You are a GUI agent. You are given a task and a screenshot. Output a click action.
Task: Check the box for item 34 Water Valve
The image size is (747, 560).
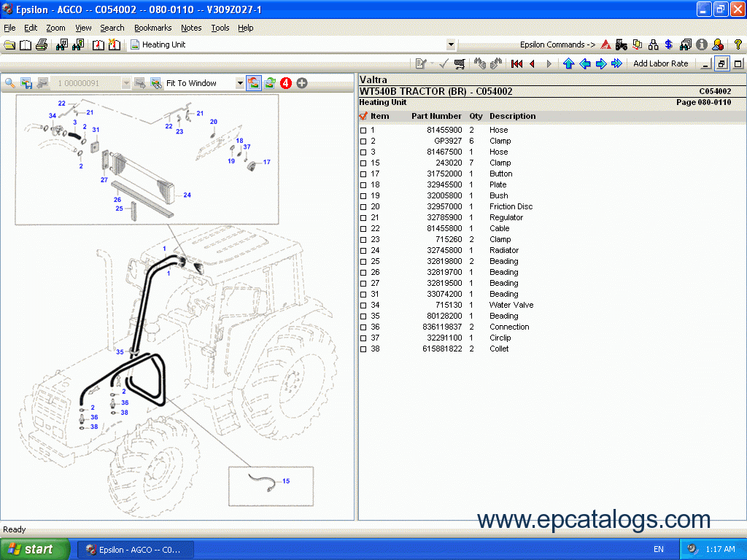point(363,306)
